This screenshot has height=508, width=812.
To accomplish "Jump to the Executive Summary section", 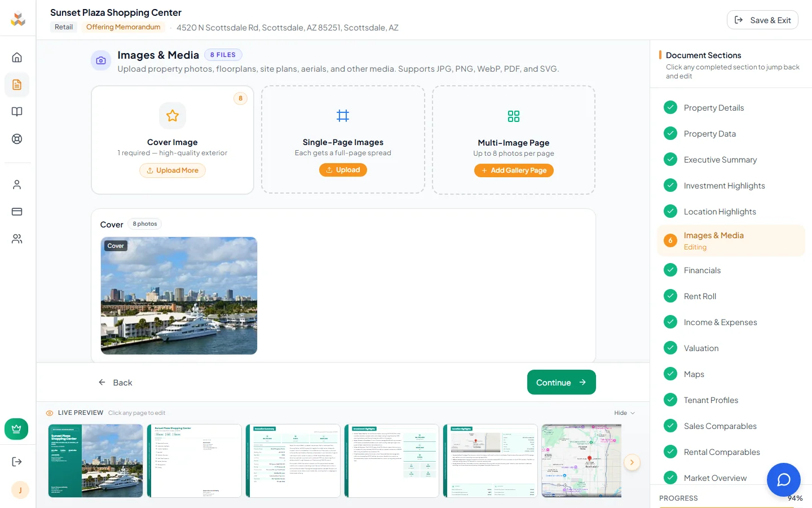I will (720, 160).
